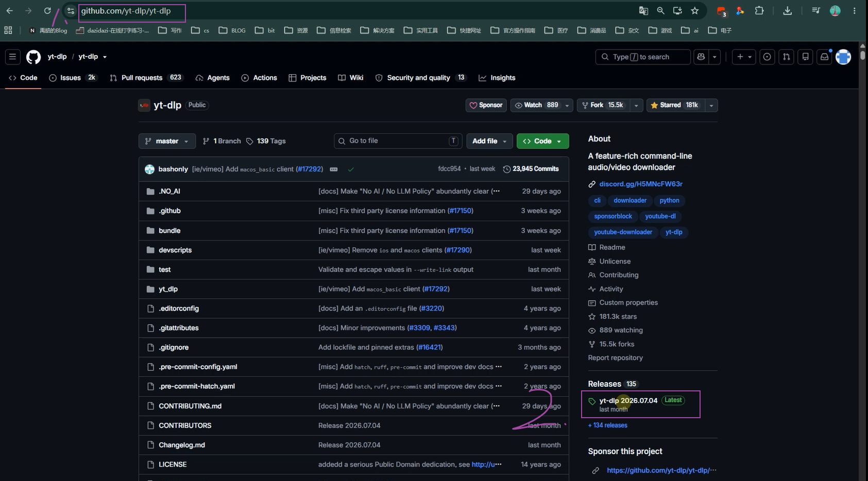The width and height of the screenshot is (868, 481).
Task: Bookmark this page with the star icon
Action: [695, 11]
